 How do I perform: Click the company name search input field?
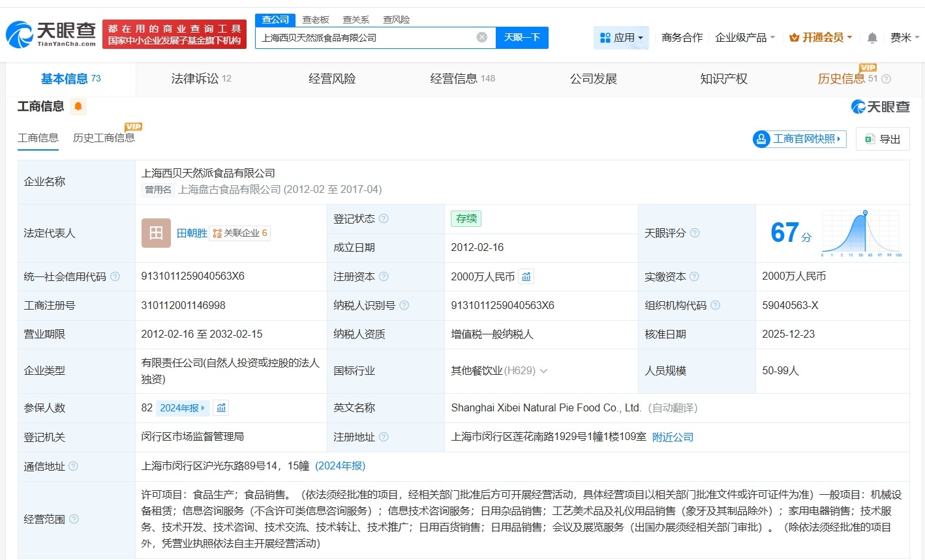point(365,38)
